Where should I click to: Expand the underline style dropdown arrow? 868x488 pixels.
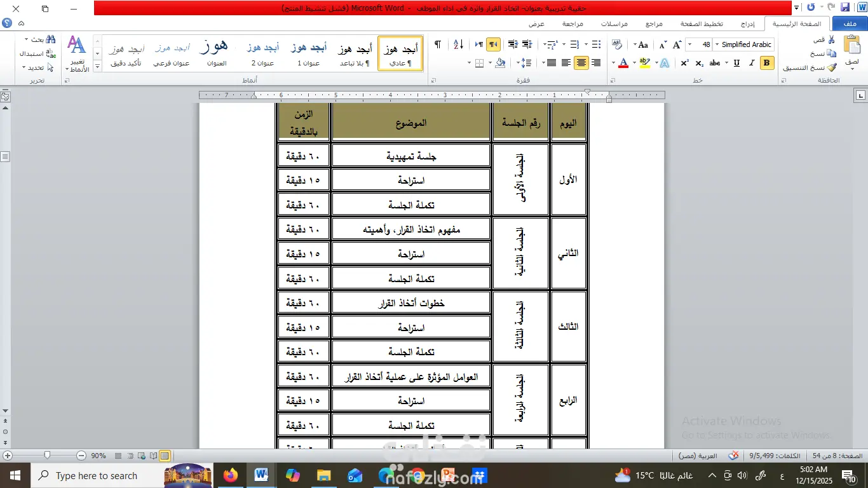tap(728, 63)
